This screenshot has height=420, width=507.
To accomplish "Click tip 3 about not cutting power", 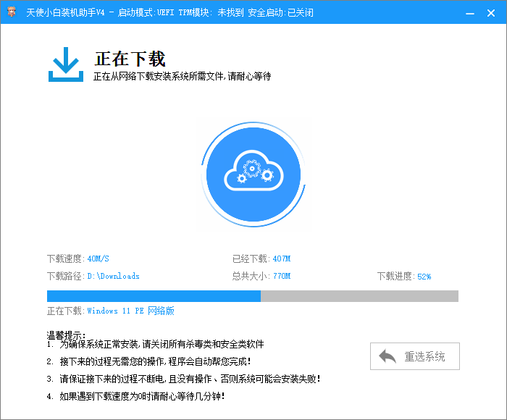I will point(184,379).
